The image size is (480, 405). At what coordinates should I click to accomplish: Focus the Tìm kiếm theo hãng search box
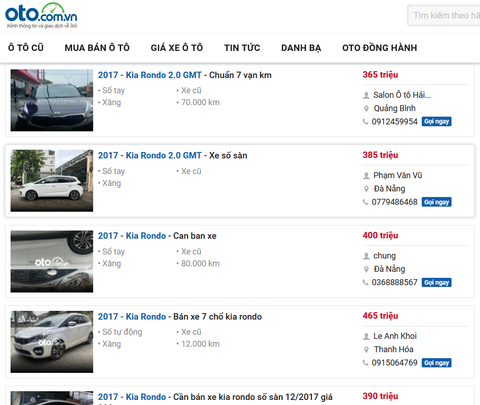point(444,15)
